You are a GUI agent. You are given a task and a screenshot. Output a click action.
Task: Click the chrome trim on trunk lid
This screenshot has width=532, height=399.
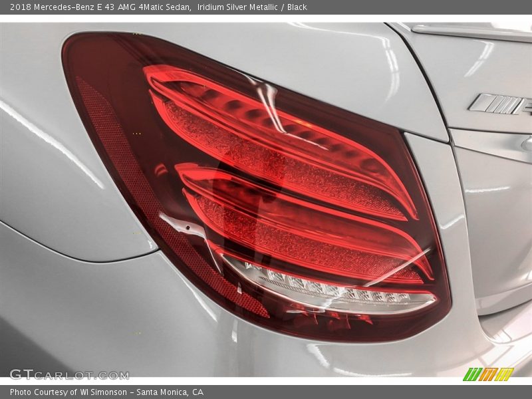click(465, 31)
